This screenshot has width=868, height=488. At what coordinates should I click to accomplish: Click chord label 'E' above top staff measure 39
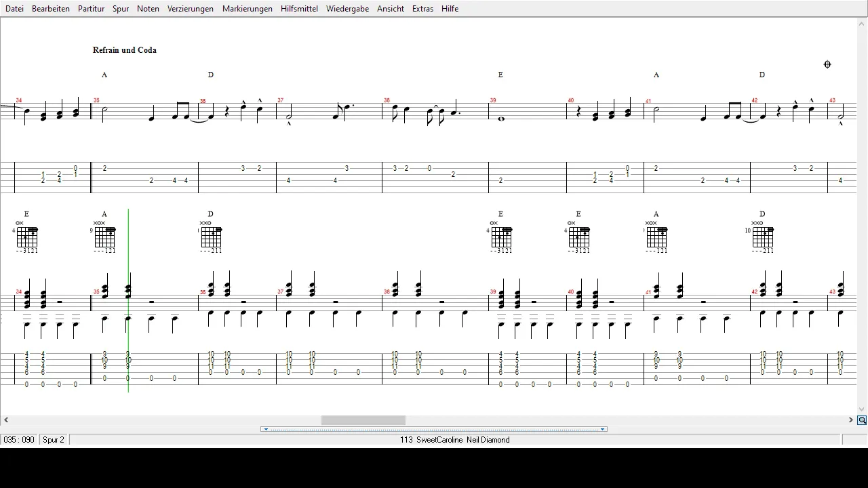pyautogui.click(x=500, y=75)
